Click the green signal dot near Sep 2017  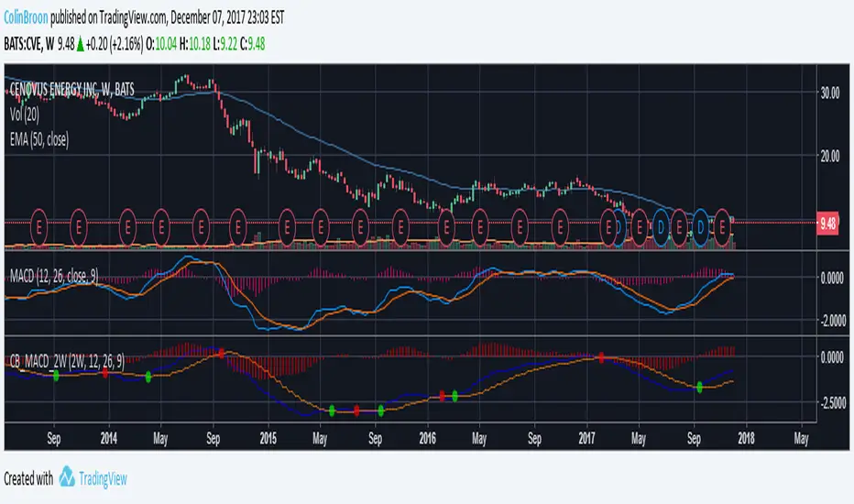700,388
